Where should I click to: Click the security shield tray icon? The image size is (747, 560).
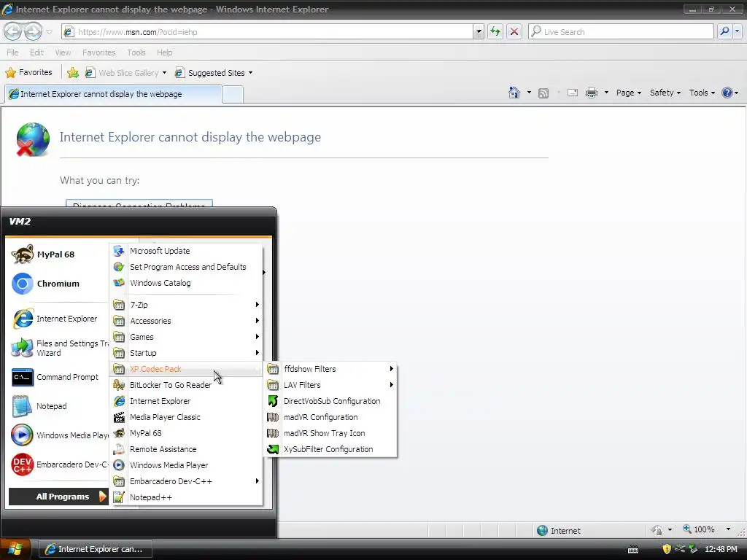tap(667, 549)
